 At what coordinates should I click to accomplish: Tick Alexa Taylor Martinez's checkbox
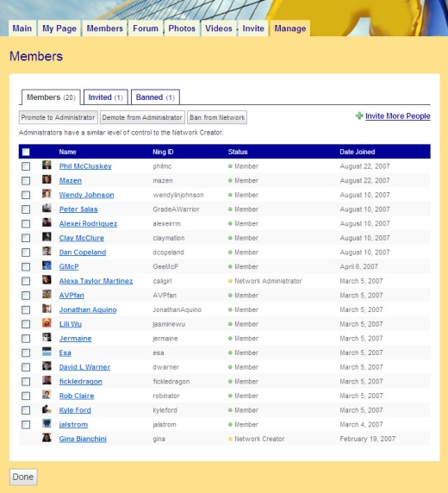[26, 281]
